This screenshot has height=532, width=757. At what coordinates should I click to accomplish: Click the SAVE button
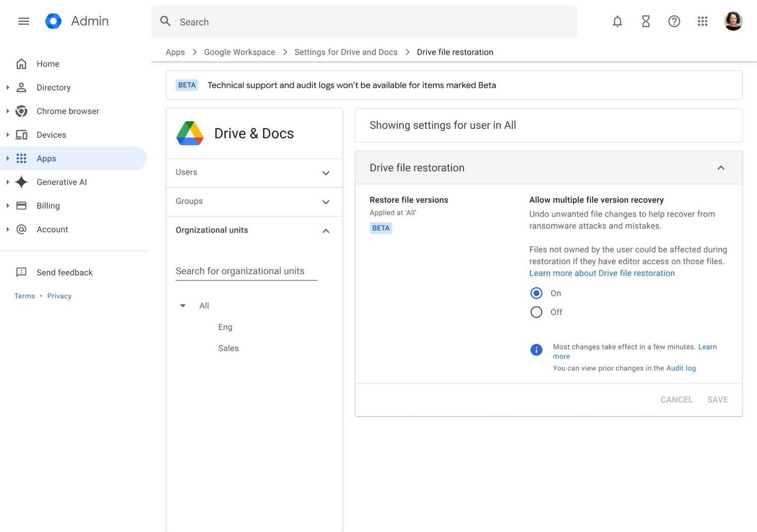[717, 399]
